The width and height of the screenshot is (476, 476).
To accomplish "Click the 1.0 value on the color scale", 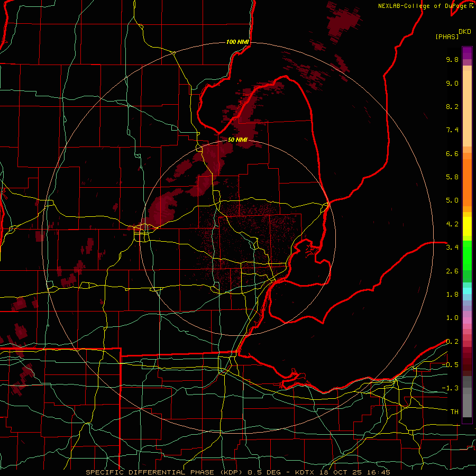I will pos(452,318).
